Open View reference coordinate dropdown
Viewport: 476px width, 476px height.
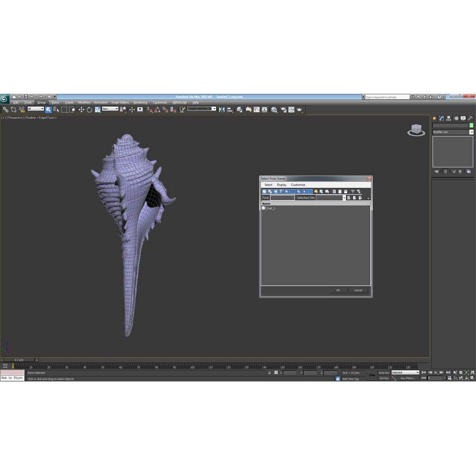[110, 109]
